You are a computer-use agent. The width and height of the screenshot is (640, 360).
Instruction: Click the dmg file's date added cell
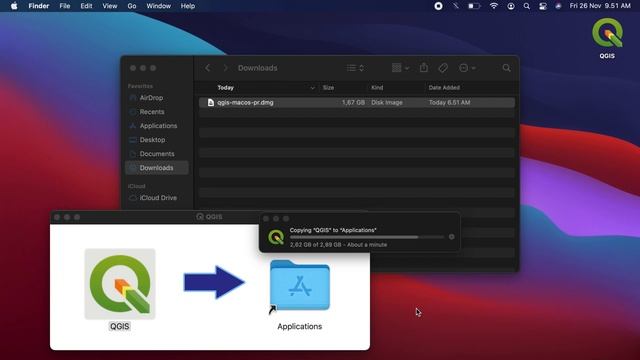pyautogui.click(x=449, y=102)
